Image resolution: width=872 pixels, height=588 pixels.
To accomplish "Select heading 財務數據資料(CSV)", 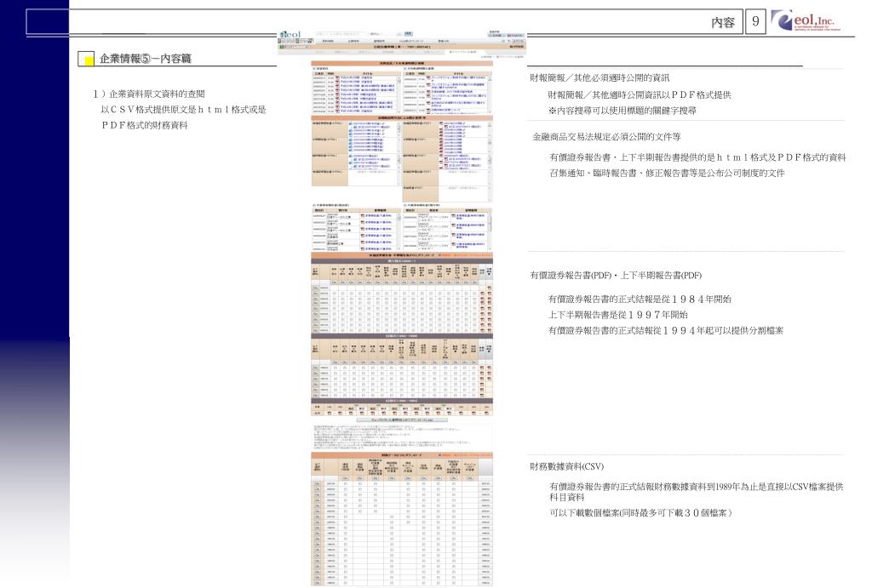I will coord(566,466).
